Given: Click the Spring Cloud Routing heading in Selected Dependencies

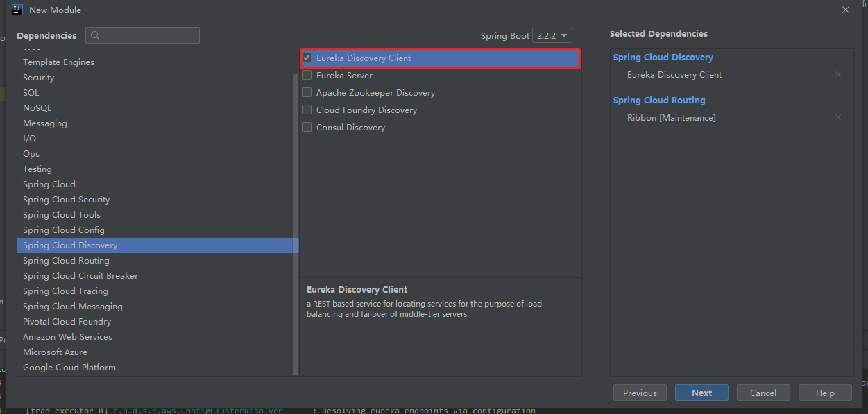Looking at the screenshot, I should pos(659,101).
